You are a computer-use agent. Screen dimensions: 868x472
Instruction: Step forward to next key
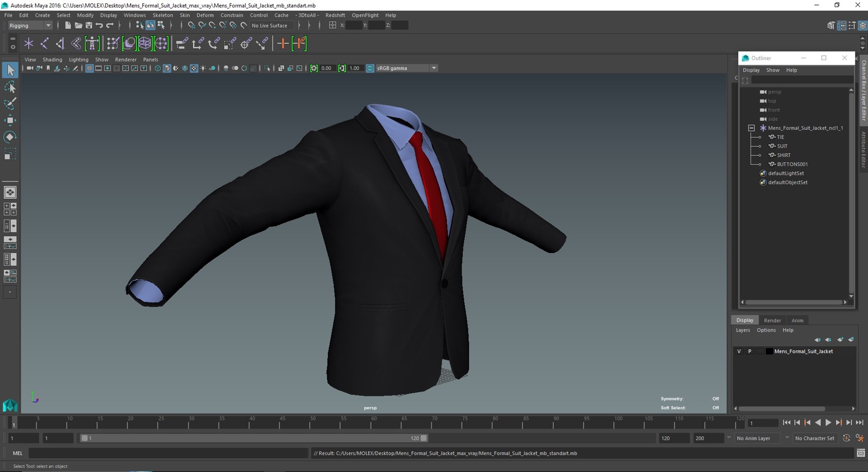(839, 423)
